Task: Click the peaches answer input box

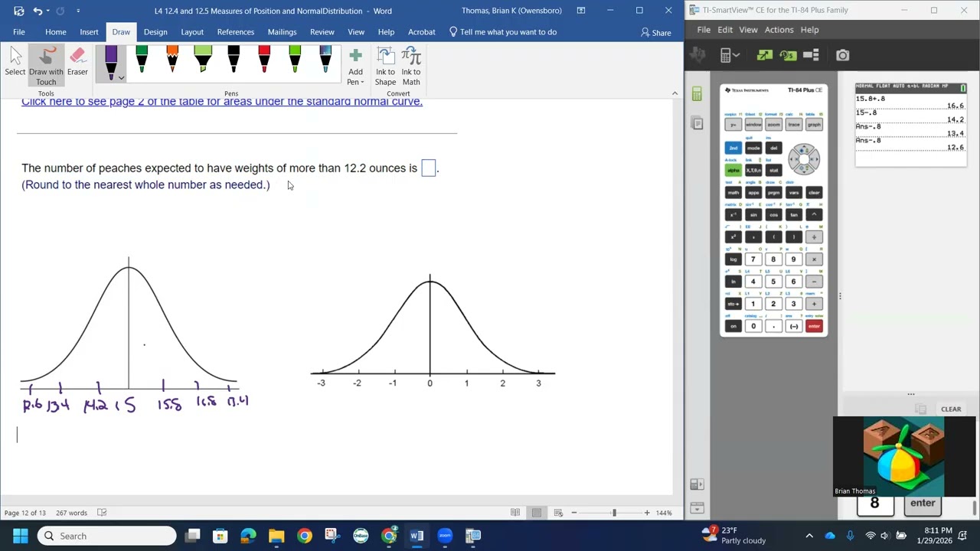Action: tap(428, 168)
